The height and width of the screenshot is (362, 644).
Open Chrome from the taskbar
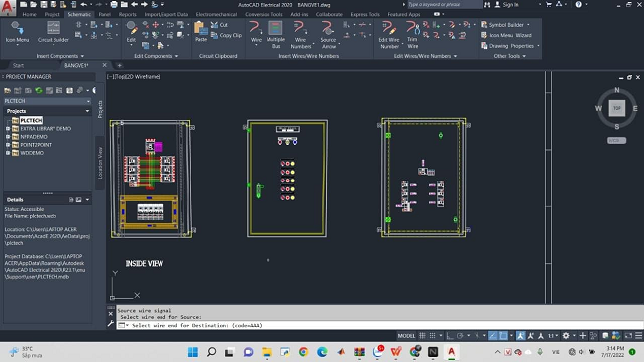pos(303,352)
